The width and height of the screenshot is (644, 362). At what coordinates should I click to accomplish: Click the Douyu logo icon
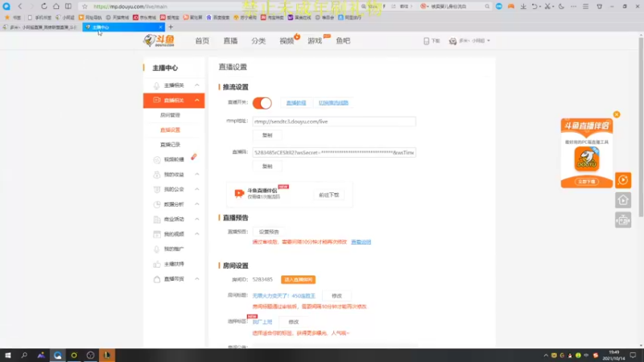(x=159, y=41)
